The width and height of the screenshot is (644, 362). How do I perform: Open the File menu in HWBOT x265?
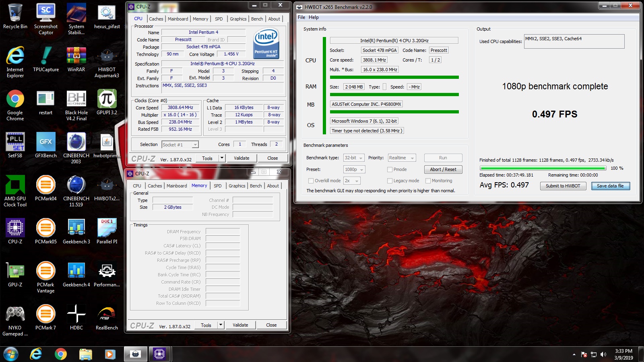(301, 17)
